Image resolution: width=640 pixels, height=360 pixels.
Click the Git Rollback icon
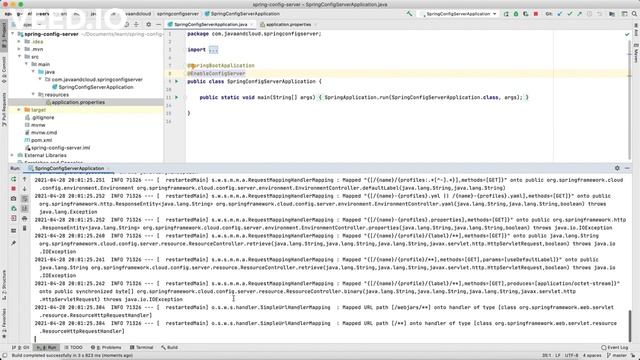pyautogui.click(x=599, y=14)
